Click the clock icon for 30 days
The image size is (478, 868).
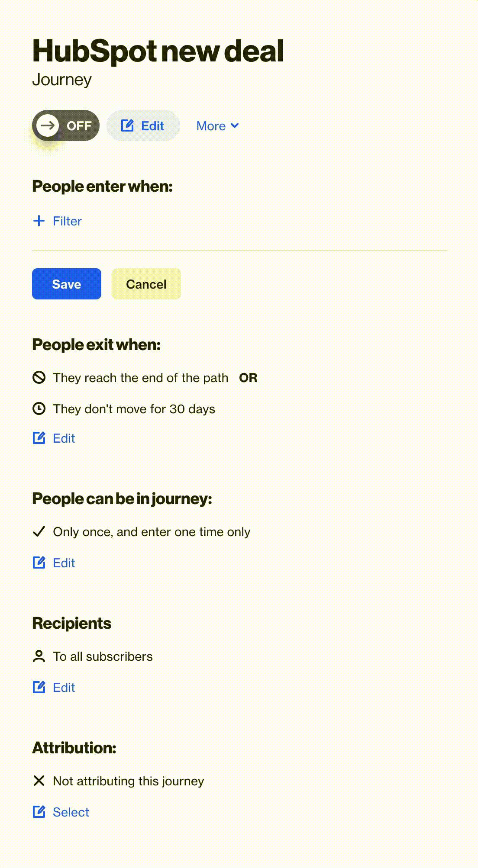pos(39,409)
